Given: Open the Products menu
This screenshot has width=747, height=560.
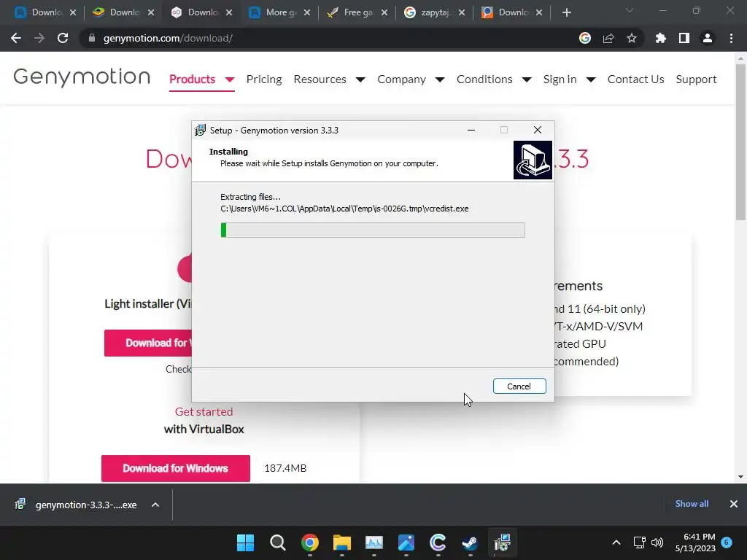Looking at the screenshot, I should 192,79.
